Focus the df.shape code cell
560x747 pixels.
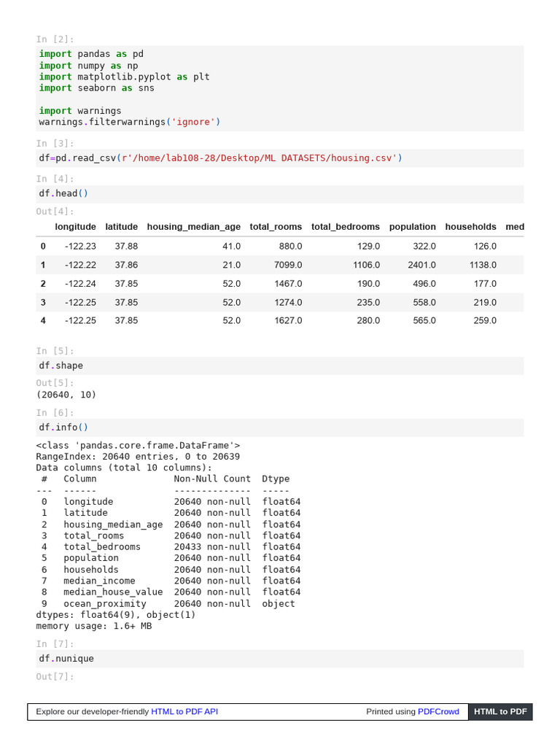[280, 365]
